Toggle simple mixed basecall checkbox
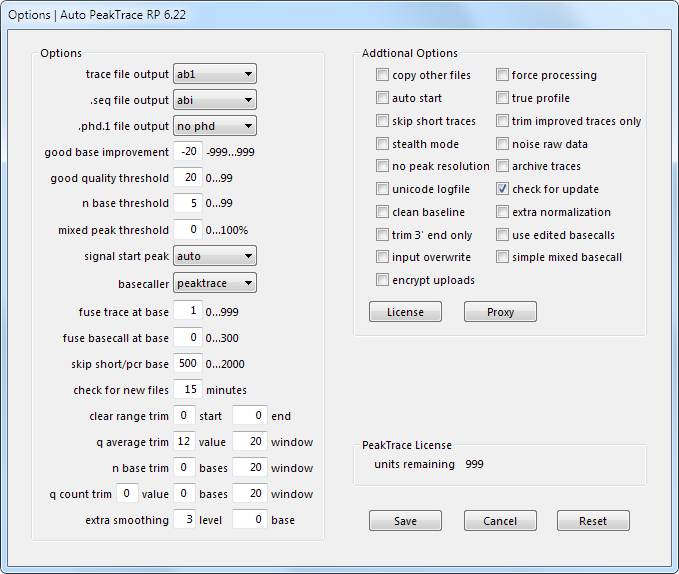Image resolution: width=679 pixels, height=574 pixels. 502,257
